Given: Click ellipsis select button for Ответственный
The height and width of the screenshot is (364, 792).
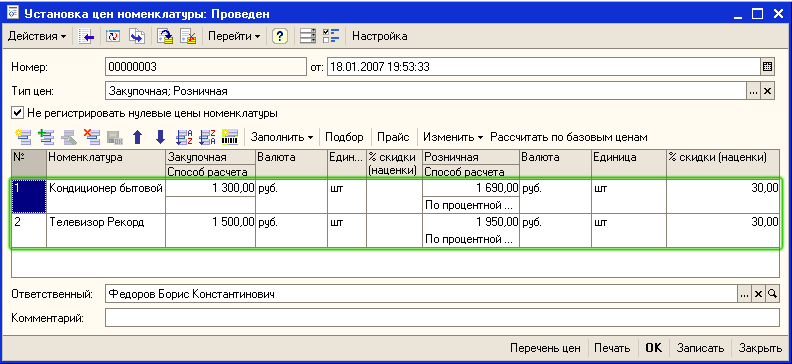Looking at the screenshot, I should [x=744, y=294].
